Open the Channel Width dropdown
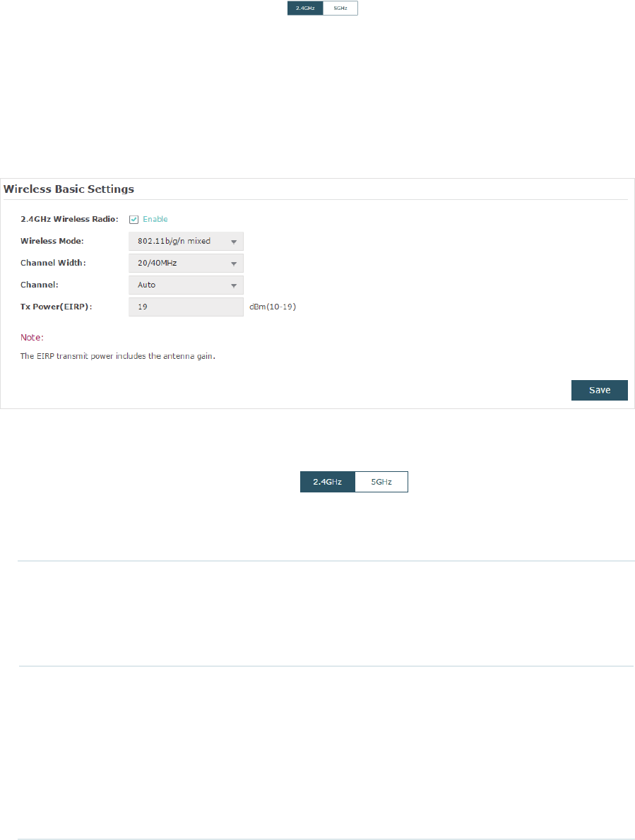635x840 pixels. 186,263
